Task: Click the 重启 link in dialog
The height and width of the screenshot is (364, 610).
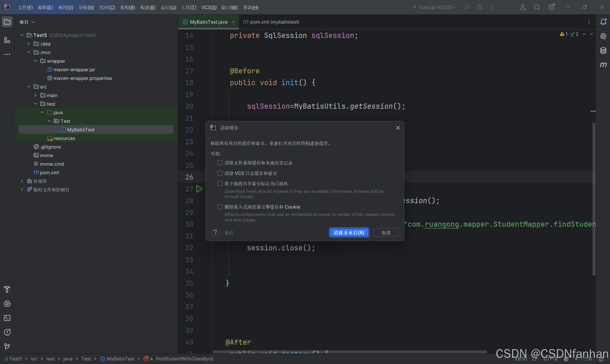Action: (229, 232)
